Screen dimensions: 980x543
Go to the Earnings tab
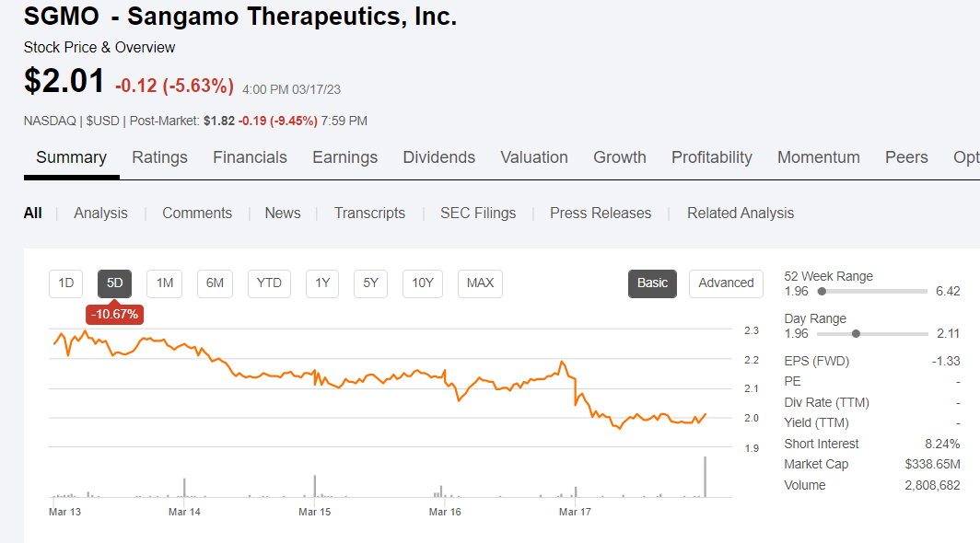(x=344, y=157)
